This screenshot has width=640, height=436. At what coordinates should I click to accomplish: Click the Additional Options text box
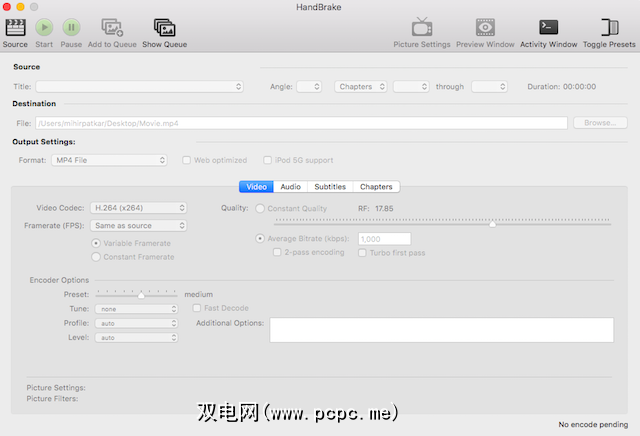click(x=441, y=330)
